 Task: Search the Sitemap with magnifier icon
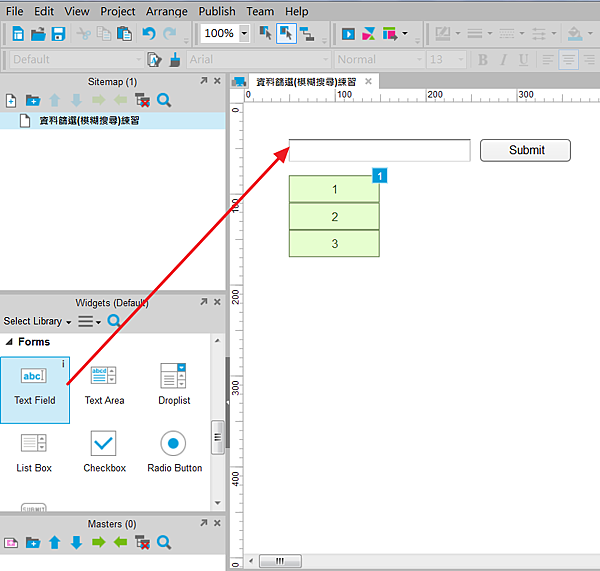164,101
